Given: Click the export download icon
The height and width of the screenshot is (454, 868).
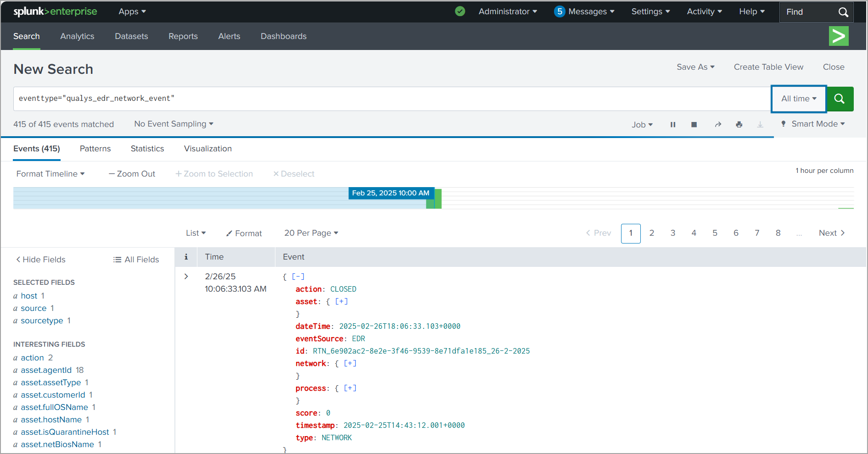Looking at the screenshot, I should click(x=760, y=125).
